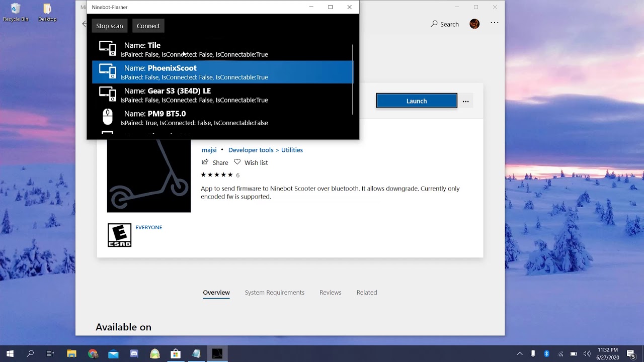The height and width of the screenshot is (362, 644).
Task: Click the Stop scan button
Action: pyautogui.click(x=109, y=26)
